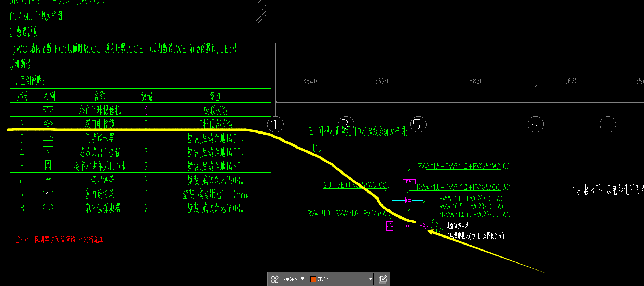Image resolution: width=644 pixels, height=286 pixels.
Task: Click the magenta PW box in wiring diagram
Action: point(409,182)
